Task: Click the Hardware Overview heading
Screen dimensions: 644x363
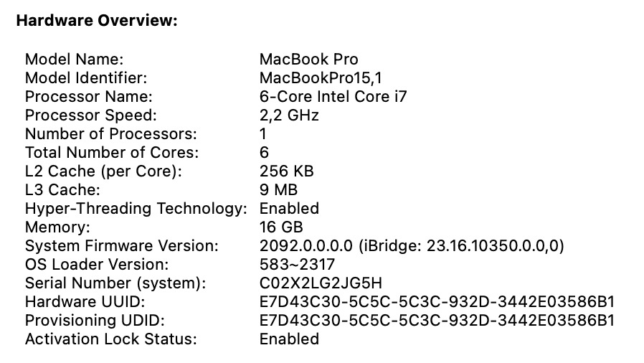Action: (x=96, y=21)
